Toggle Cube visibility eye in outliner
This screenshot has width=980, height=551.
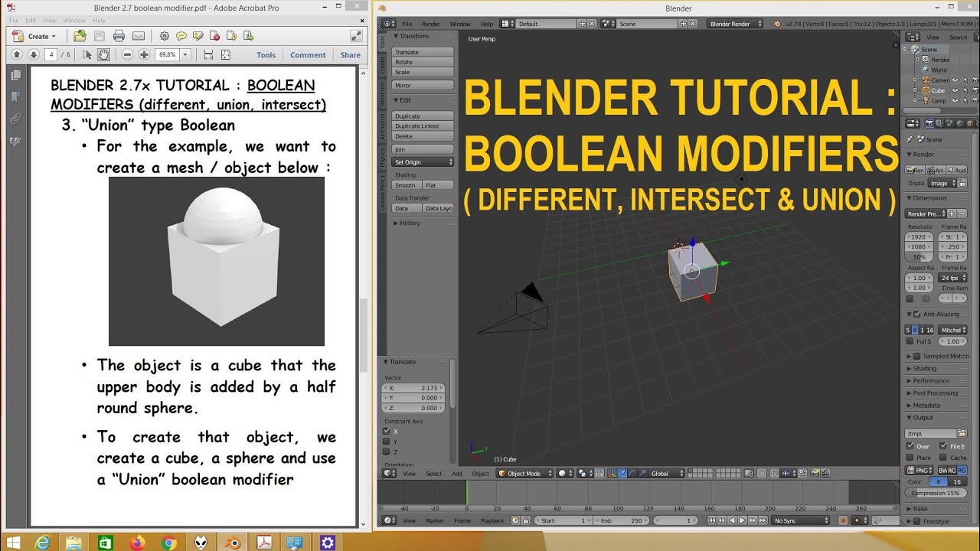(x=955, y=90)
